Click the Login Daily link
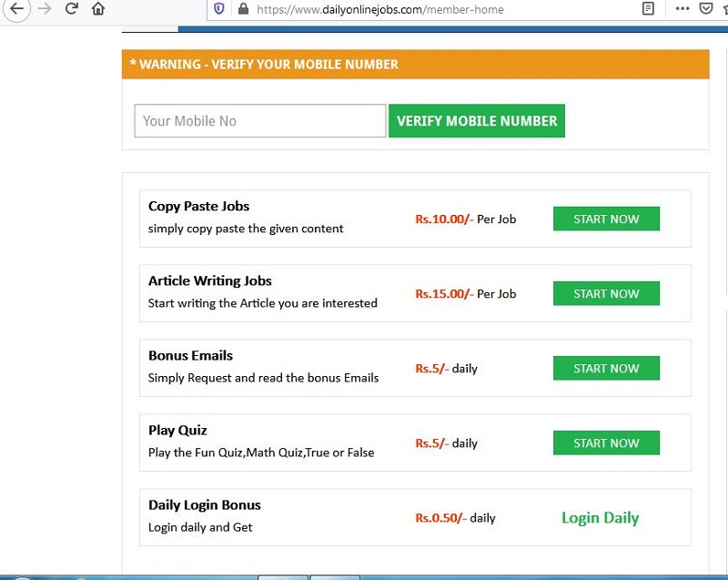The height and width of the screenshot is (580, 728). click(x=600, y=517)
